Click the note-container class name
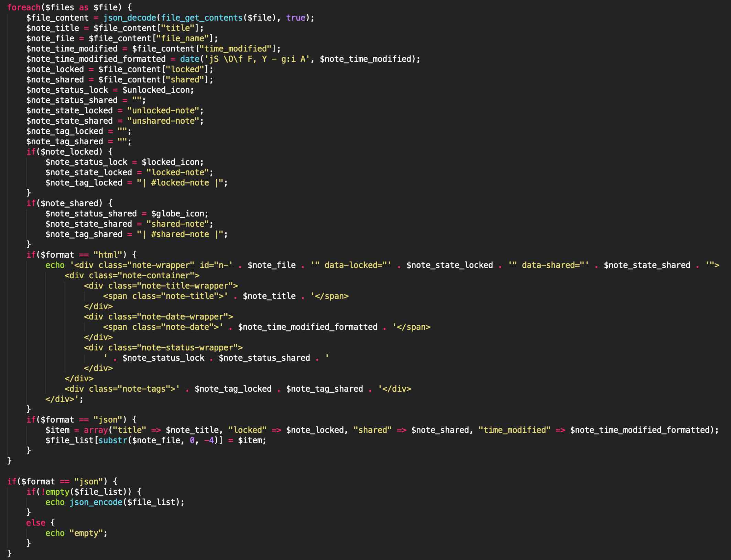Viewport: 731px width, 560px height. coord(156,275)
